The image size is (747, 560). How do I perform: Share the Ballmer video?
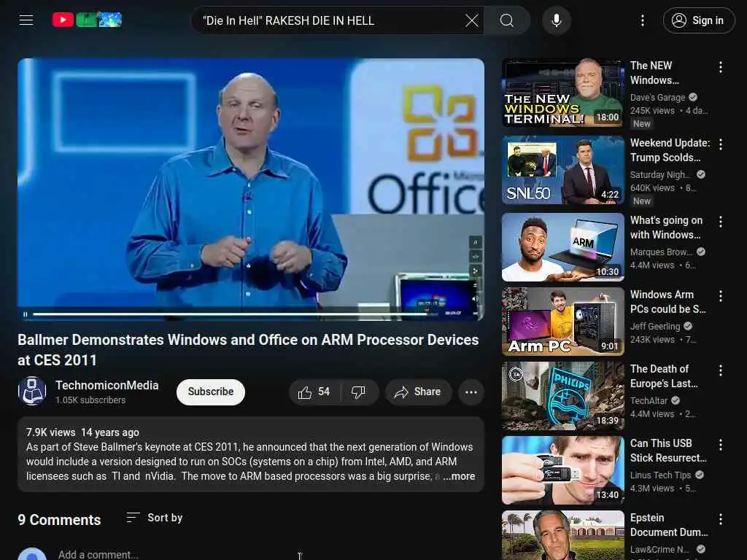coord(417,392)
